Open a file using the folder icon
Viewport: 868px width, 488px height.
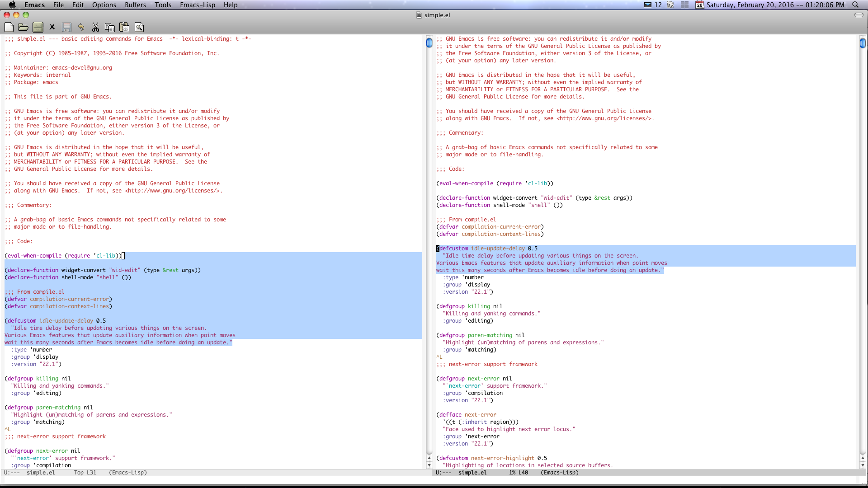pyautogui.click(x=23, y=27)
